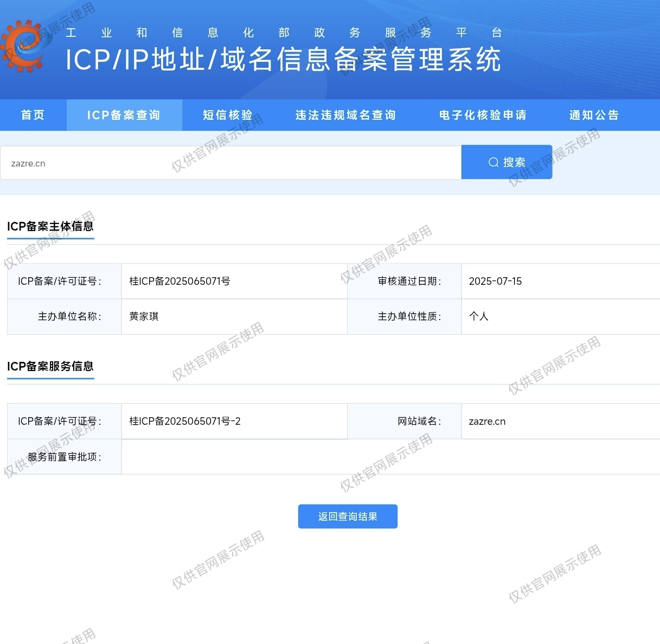
Task: Click the zazre.cn search input field
Action: (x=228, y=162)
